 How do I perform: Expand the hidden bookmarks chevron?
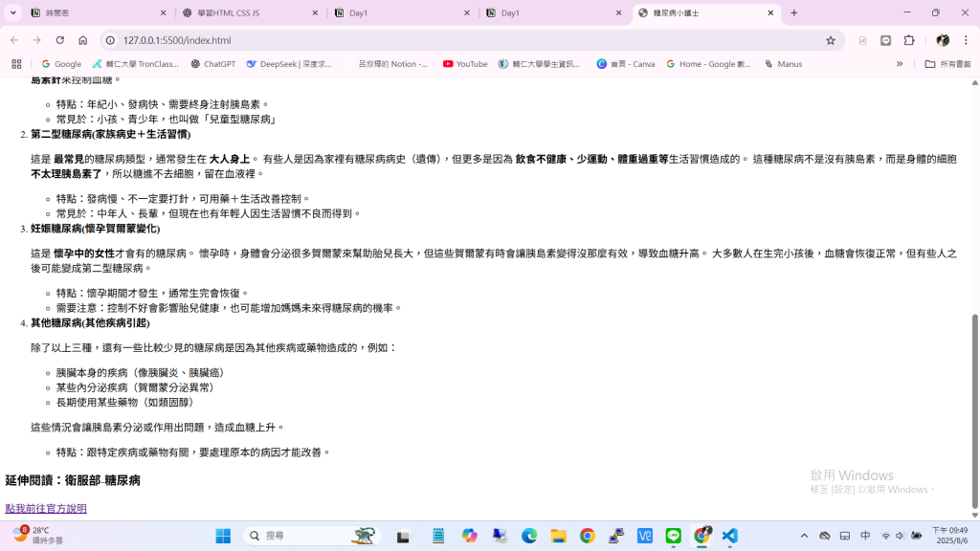point(900,64)
